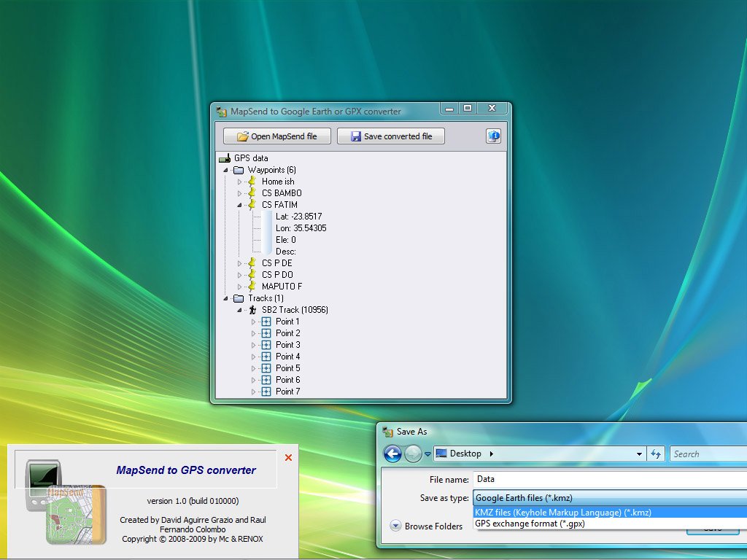Expand track Point 2

[253, 333]
